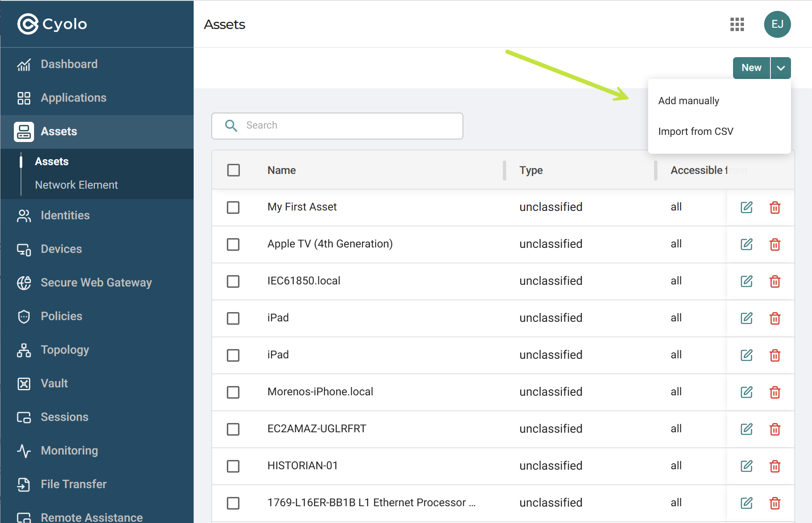The height and width of the screenshot is (523, 812).
Task: Edit the HISTORIAN-01 asset
Action: pos(746,466)
